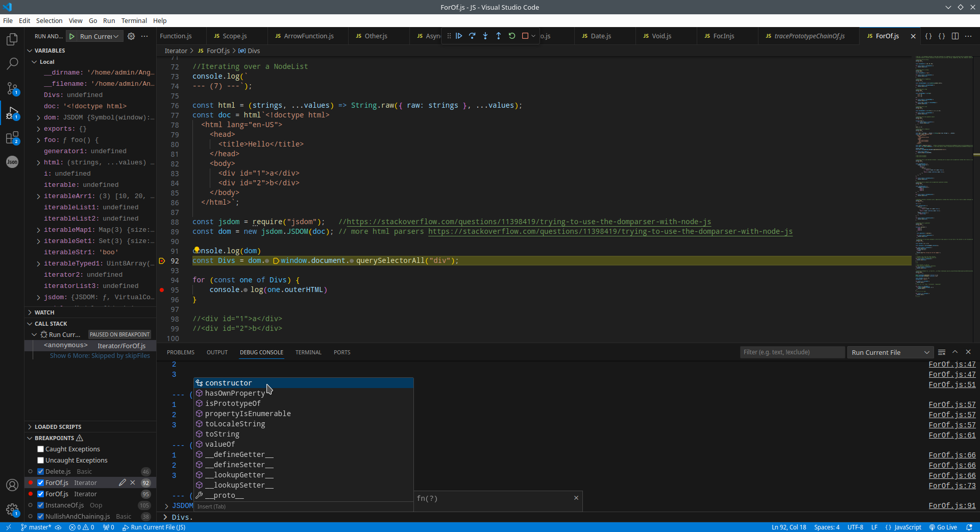Open the Extensions view in activity bar
980x532 pixels.
(x=12, y=138)
